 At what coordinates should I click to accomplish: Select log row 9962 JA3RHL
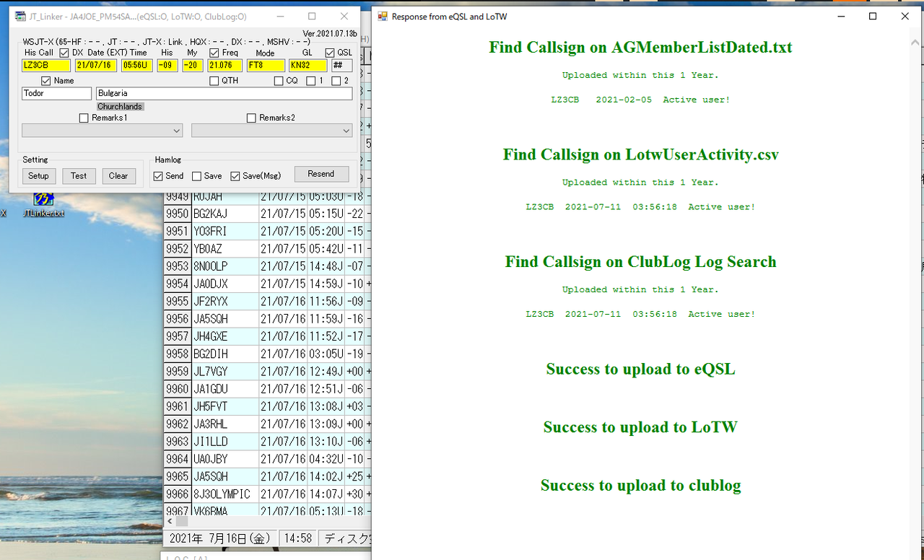point(267,424)
